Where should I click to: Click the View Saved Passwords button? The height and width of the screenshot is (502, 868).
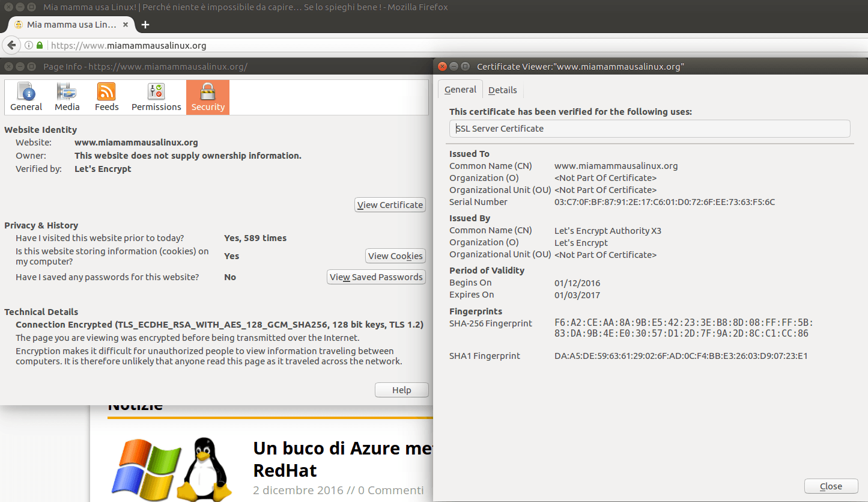(x=376, y=277)
